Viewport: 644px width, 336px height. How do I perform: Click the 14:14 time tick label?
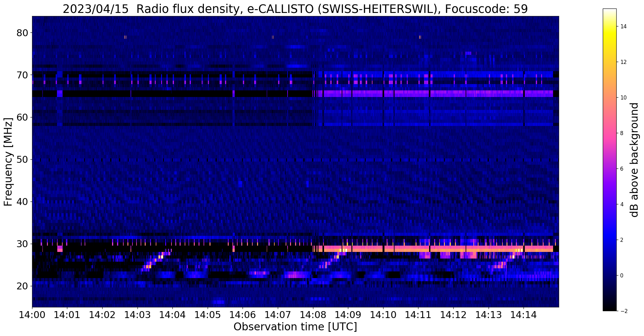pos(524,315)
